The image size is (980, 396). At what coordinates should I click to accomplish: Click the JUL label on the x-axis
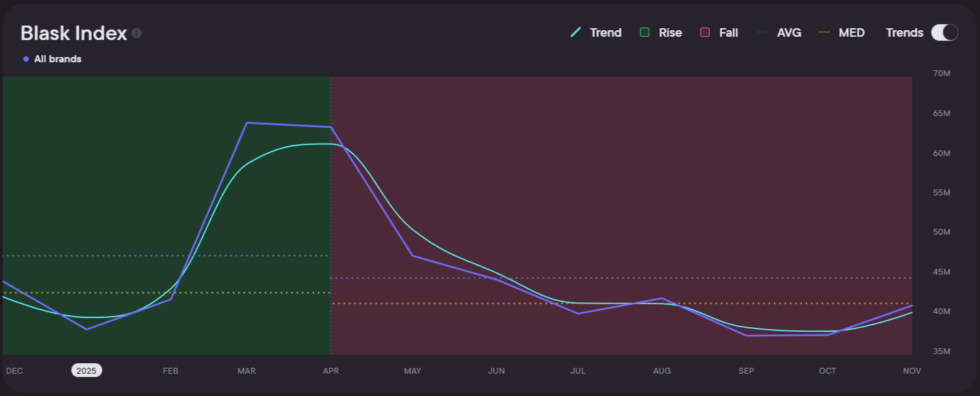(x=578, y=371)
